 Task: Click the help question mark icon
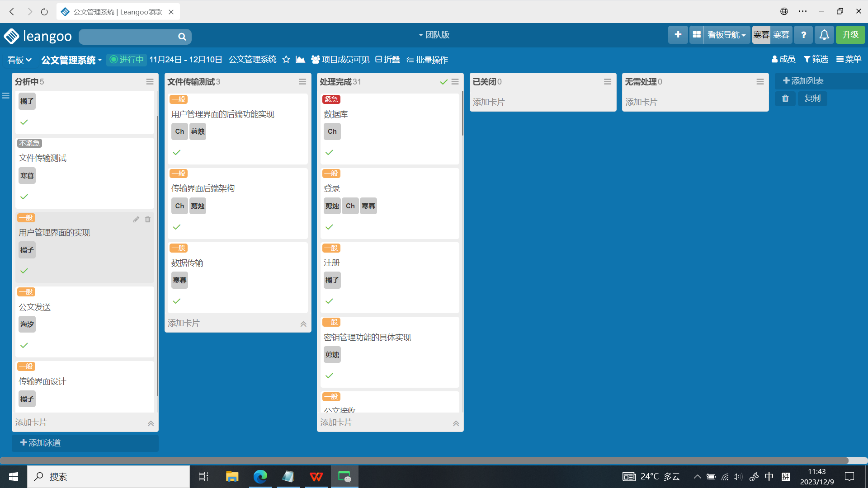coord(803,35)
